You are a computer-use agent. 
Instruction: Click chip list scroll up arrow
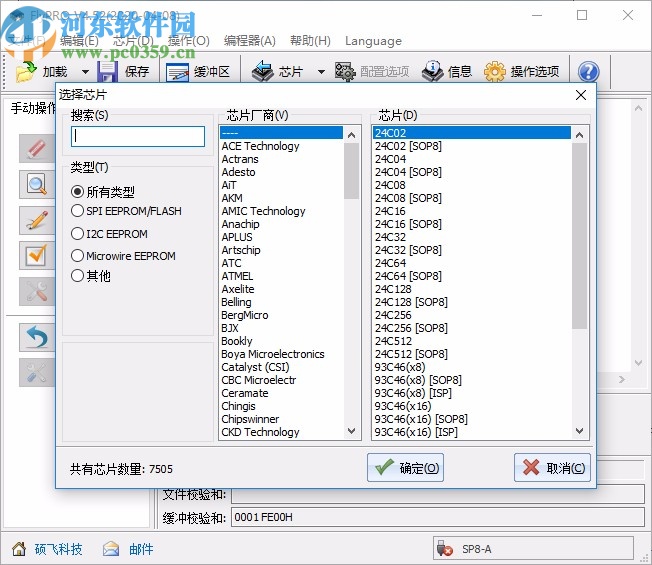point(579,135)
